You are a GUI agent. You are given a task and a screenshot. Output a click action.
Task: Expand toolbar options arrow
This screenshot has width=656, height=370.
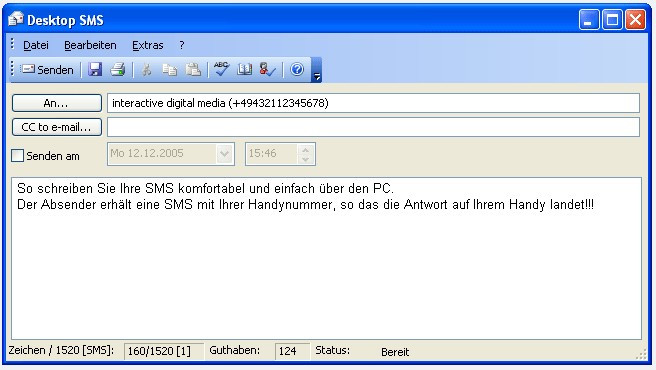click(x=317, y=71)
